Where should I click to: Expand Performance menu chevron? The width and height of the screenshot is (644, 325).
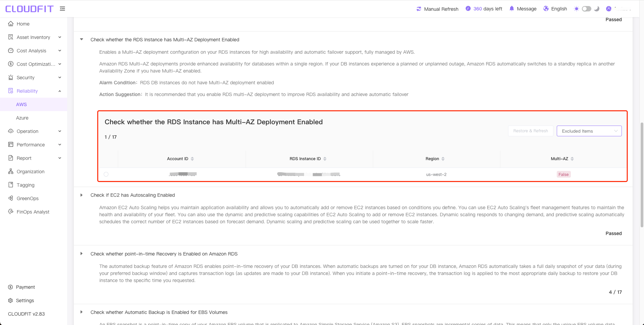point(60,145)
